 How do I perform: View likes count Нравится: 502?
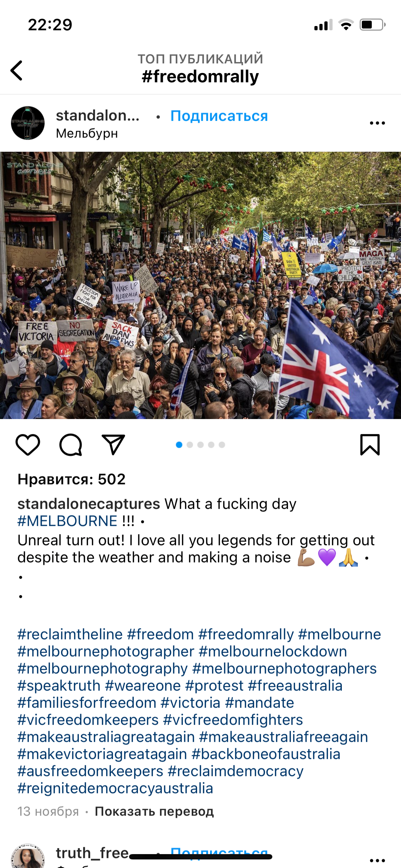pos(72,479)
